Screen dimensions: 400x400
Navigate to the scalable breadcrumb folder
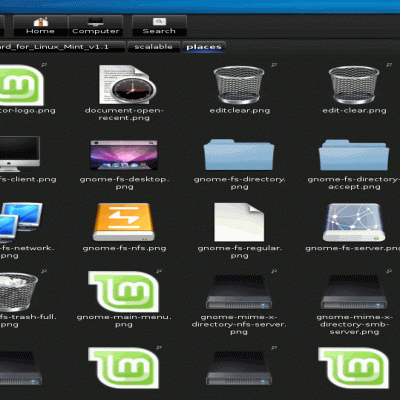click(x=153, y=47)
